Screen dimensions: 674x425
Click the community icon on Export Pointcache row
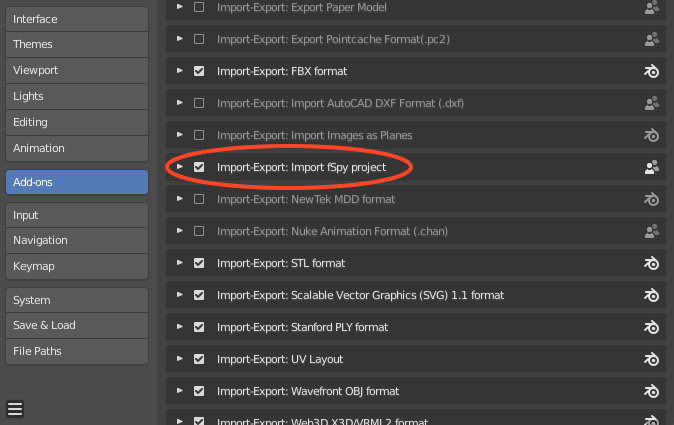(652, 39)
